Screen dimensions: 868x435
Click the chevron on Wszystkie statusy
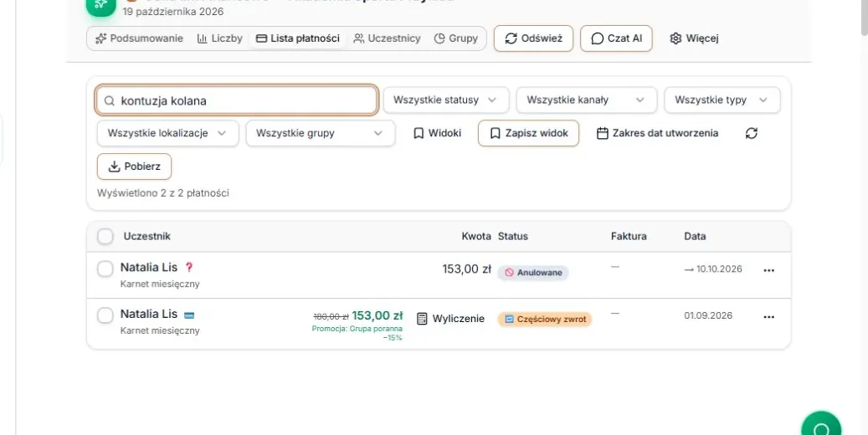(492, 100)
